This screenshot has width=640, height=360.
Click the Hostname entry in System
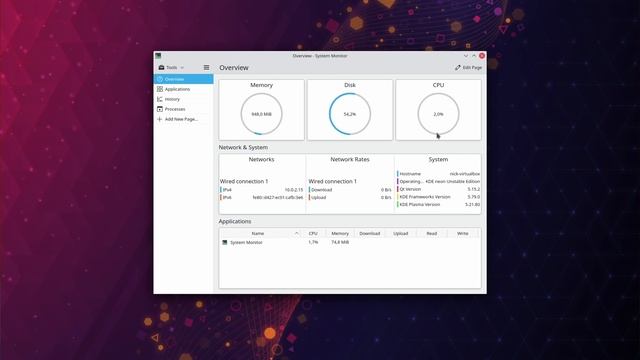pos(439,173)
